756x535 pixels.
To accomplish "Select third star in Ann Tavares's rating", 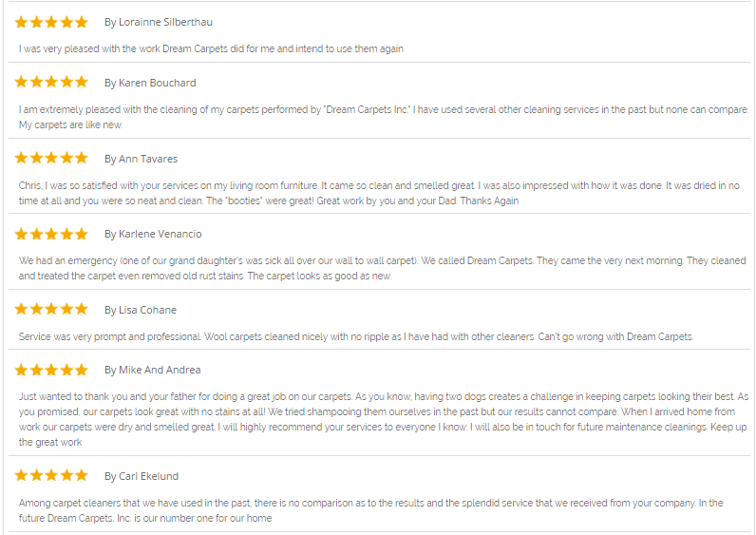I will pos(51,158).
